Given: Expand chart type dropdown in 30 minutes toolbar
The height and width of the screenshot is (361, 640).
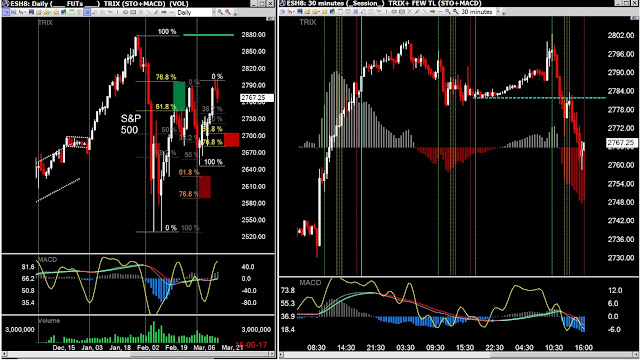Looking at the screenshot, I should [294, 11].
